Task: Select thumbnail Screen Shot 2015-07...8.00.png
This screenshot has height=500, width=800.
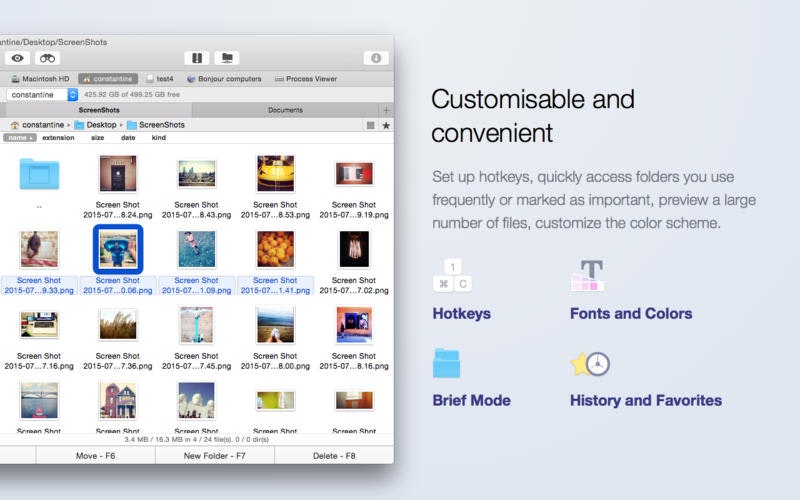Action: click(x=276, y=324)
